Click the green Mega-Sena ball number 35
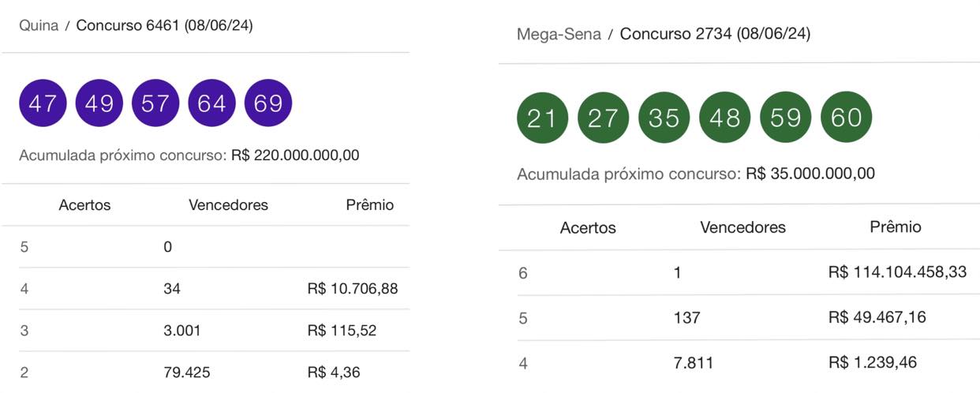The height and width of the screenshot is (393, 980). [664, 118]
